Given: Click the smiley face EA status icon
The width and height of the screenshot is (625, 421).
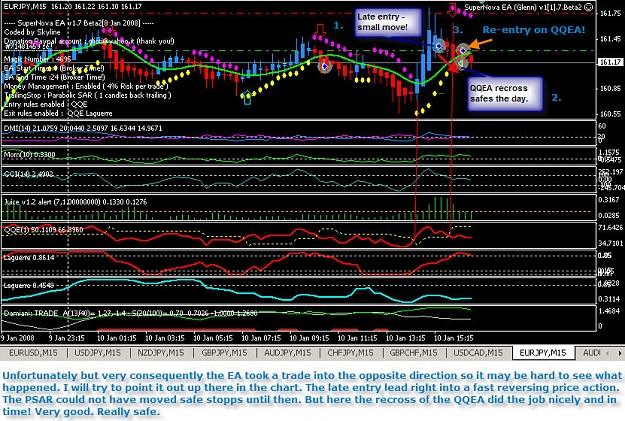Looking at the screenshot, I should pos(590,7).
